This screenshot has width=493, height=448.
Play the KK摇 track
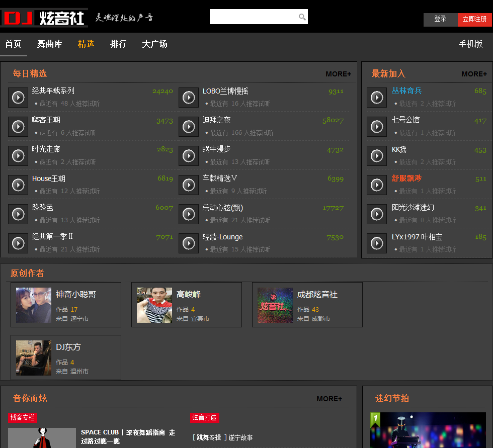[377, 156]
